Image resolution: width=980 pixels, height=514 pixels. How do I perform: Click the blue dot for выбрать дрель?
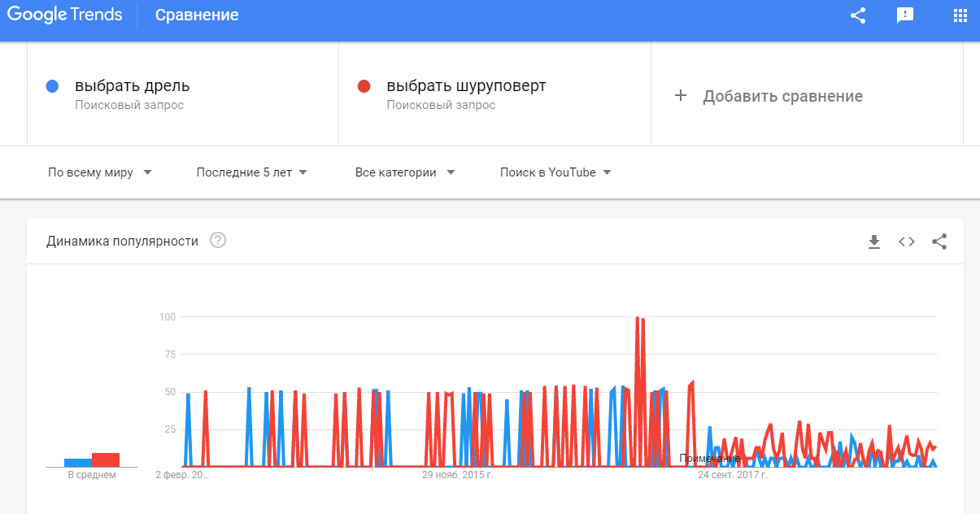[52, 85]
